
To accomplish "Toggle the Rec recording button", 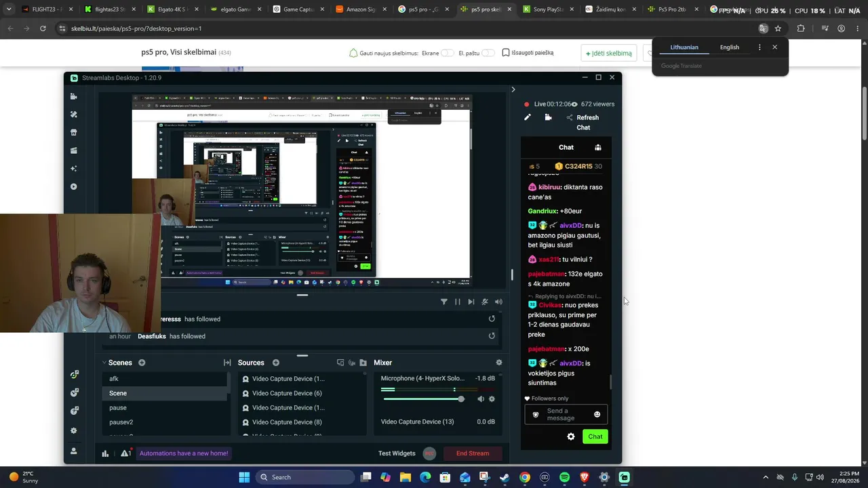I will coord(429,453).
